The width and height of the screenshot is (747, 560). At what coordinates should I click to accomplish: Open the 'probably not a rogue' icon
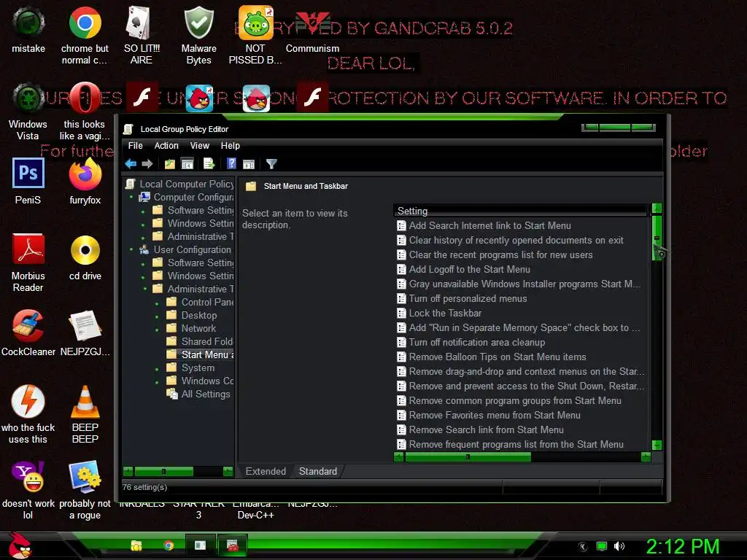point(85,491)
